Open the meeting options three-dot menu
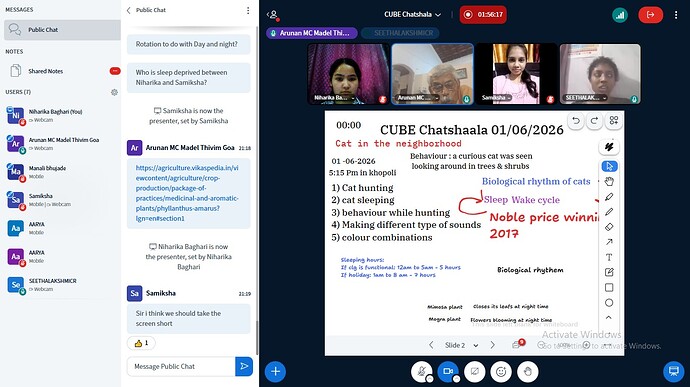 point(676,15)
